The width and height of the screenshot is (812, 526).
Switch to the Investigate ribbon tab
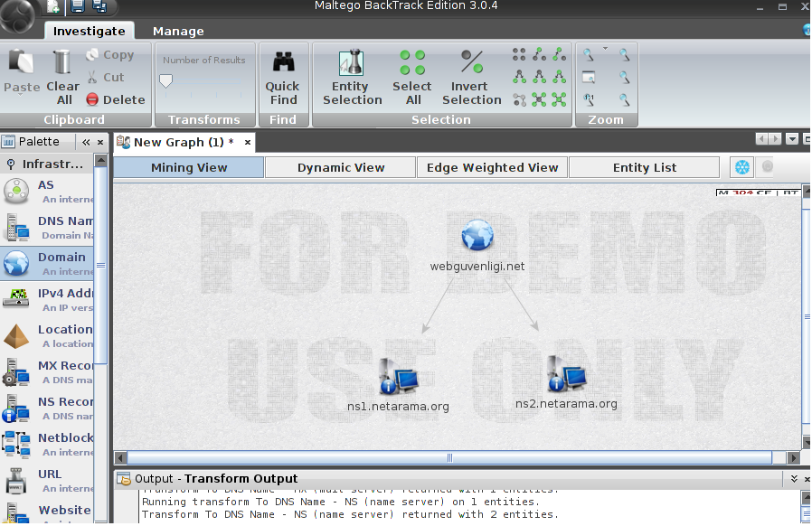pyautogui.click(x=90, y=31)
